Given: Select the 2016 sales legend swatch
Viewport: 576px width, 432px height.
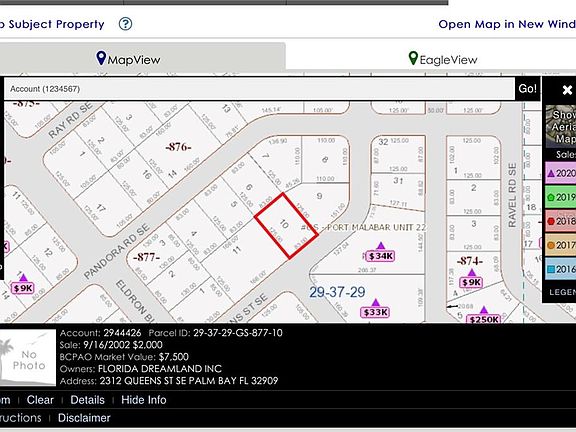Looking at the screenshot, I should (x=561, y=269).
